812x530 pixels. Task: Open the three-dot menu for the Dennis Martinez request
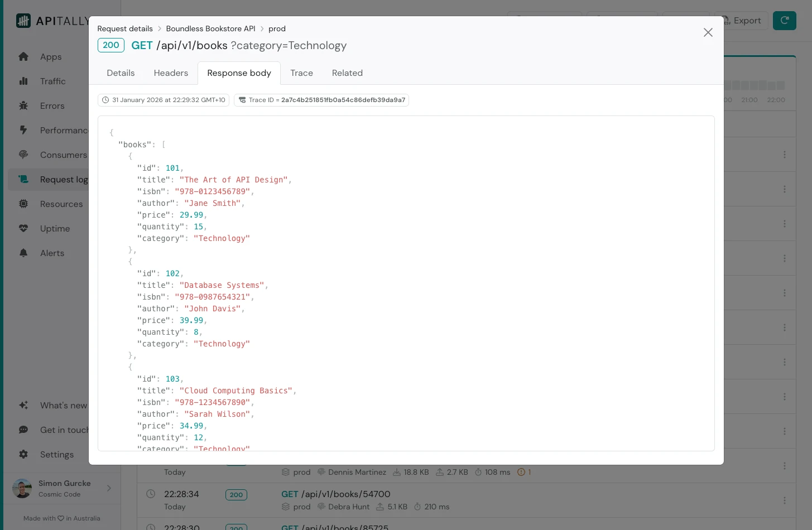[784, 466]
